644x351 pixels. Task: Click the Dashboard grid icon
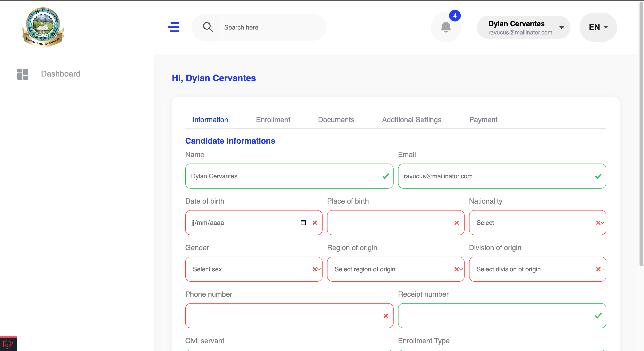point(22,74)
